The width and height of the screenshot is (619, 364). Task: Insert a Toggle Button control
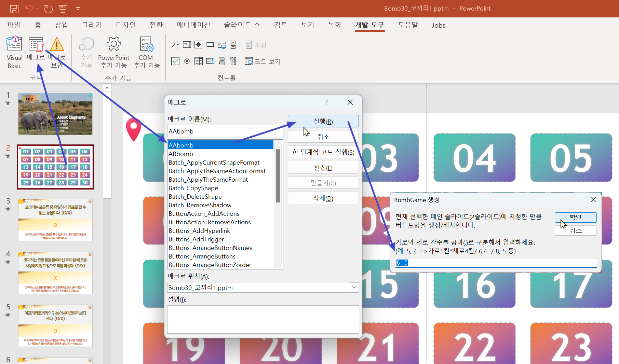point(222,61)
